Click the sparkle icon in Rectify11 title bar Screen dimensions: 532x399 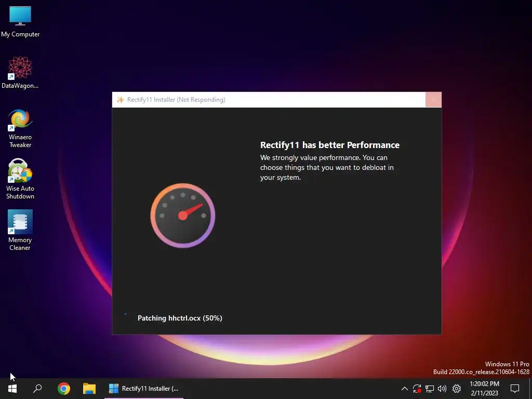[120, 99]
